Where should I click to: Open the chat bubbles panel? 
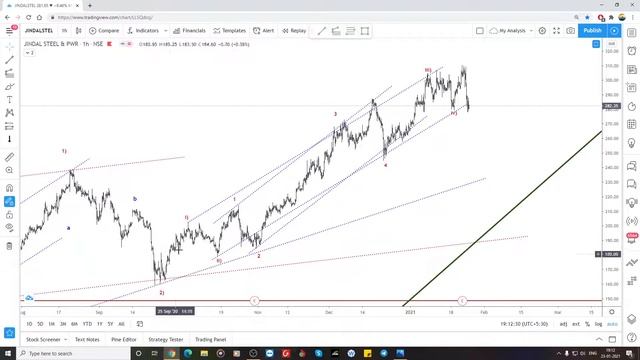coord(632,166)
